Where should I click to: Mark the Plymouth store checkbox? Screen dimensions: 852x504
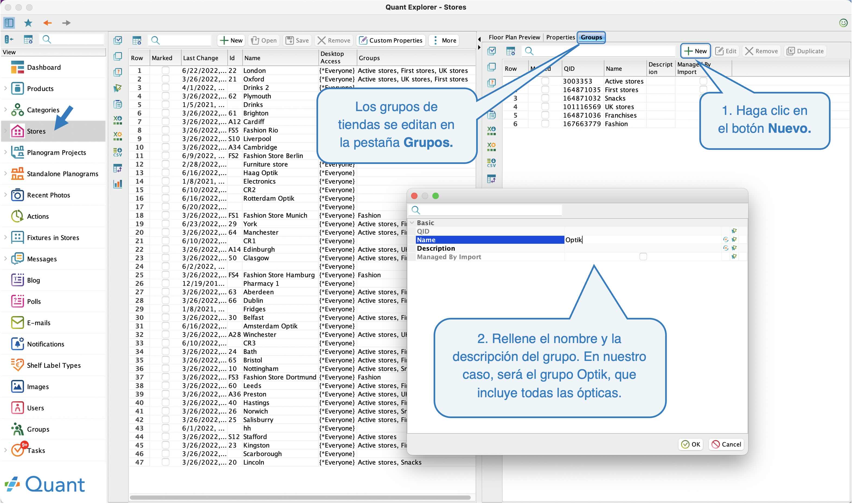point(165,96)
